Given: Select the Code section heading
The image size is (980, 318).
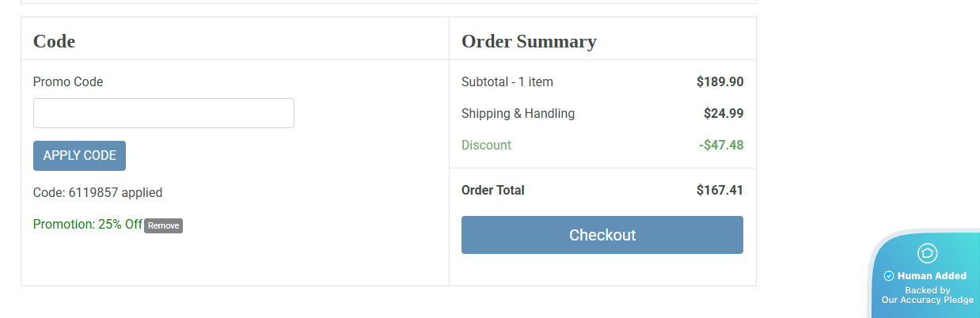Looking at the screenshot, I should pos(54,41).
